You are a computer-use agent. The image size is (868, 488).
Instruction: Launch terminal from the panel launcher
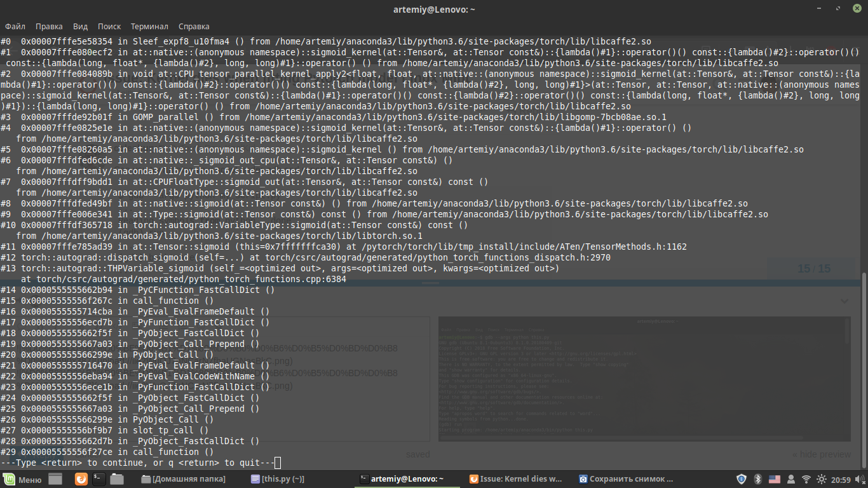[99, 479]
